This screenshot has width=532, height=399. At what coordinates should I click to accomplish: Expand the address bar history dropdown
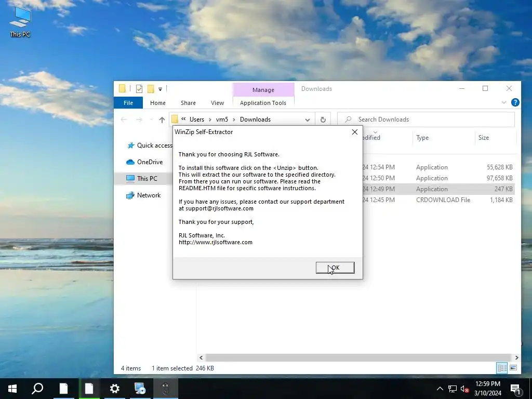click(308, 120)
